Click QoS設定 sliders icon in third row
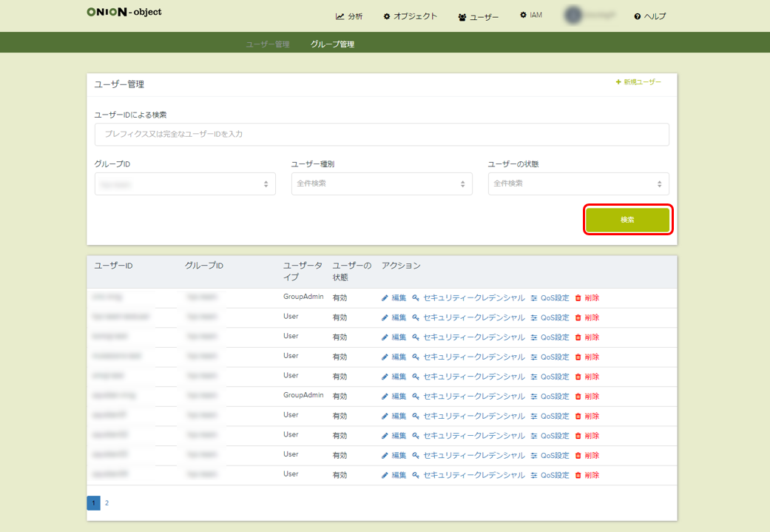Viewport: 770px width, 532px height. pyautogui.click(x=533, y=337)
